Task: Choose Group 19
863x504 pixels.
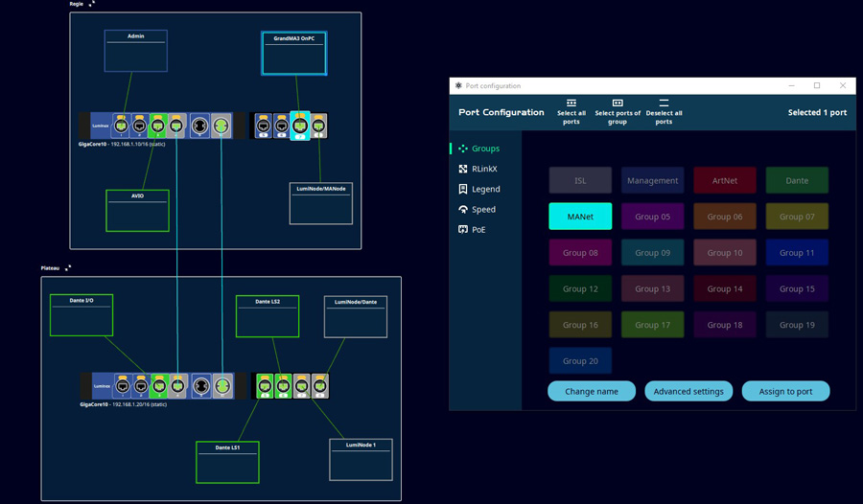Action: click(x=797, y=325)
